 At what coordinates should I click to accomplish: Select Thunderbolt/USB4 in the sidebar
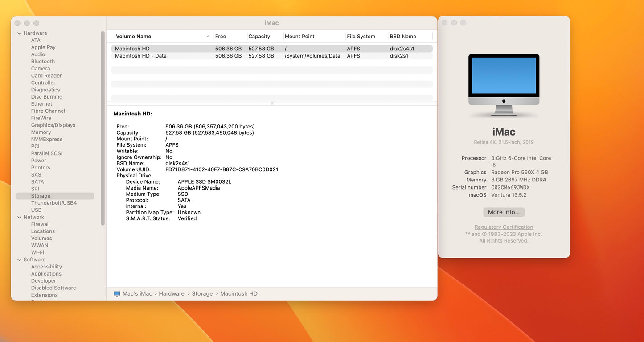click(x=53, y=203)
